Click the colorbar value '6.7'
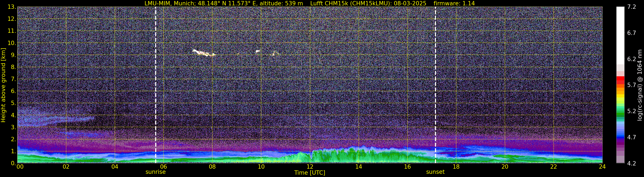644x177 pixels. point(632,33)
